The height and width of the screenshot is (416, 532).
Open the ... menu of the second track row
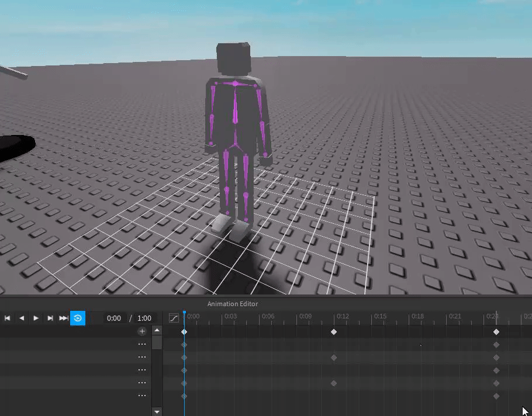coord(142,357)
